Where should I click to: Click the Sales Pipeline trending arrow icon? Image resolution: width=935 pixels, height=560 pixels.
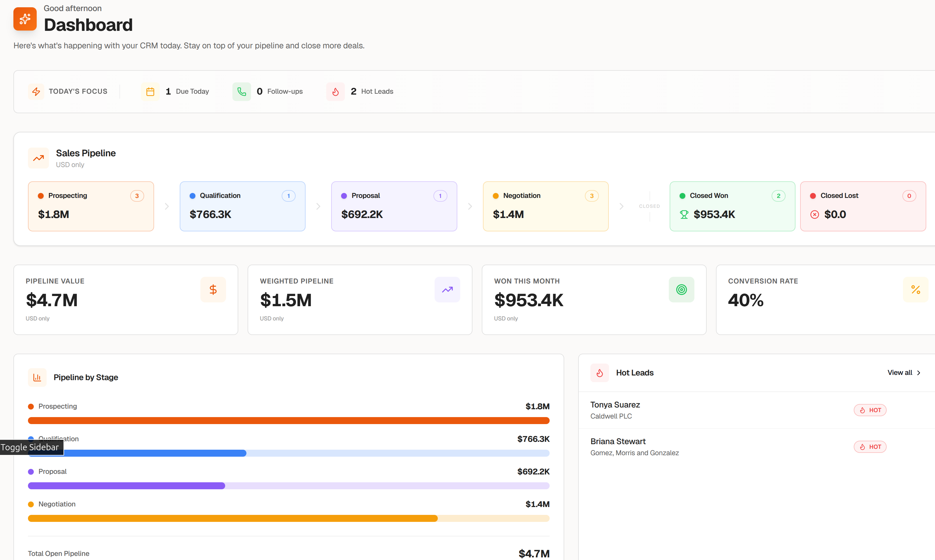click(x=38, y=158)
